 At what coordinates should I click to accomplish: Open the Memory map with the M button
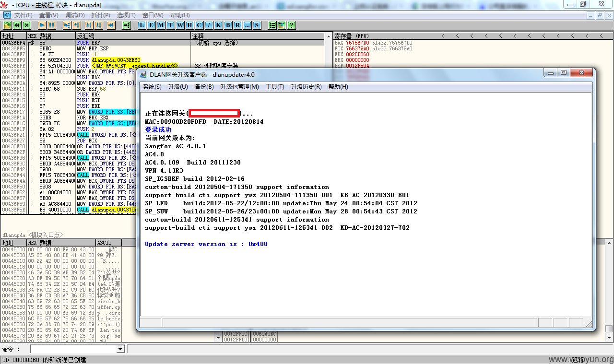[161, 25]
